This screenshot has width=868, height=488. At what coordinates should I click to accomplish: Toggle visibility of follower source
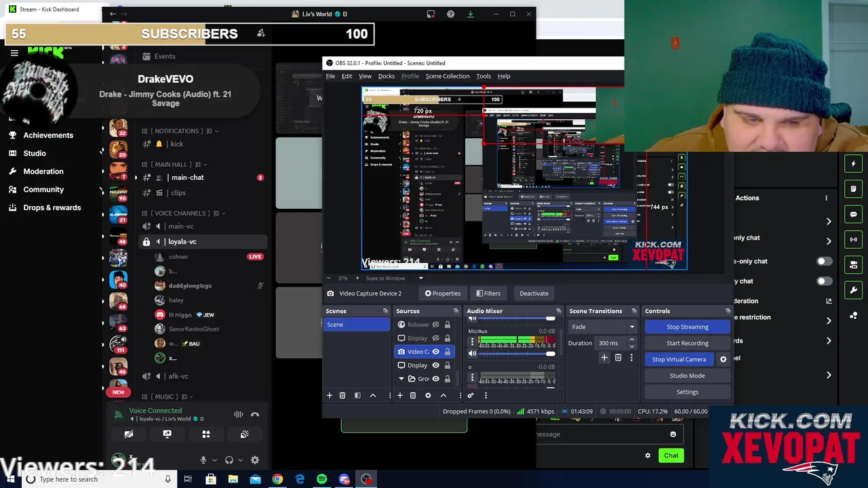436,325
